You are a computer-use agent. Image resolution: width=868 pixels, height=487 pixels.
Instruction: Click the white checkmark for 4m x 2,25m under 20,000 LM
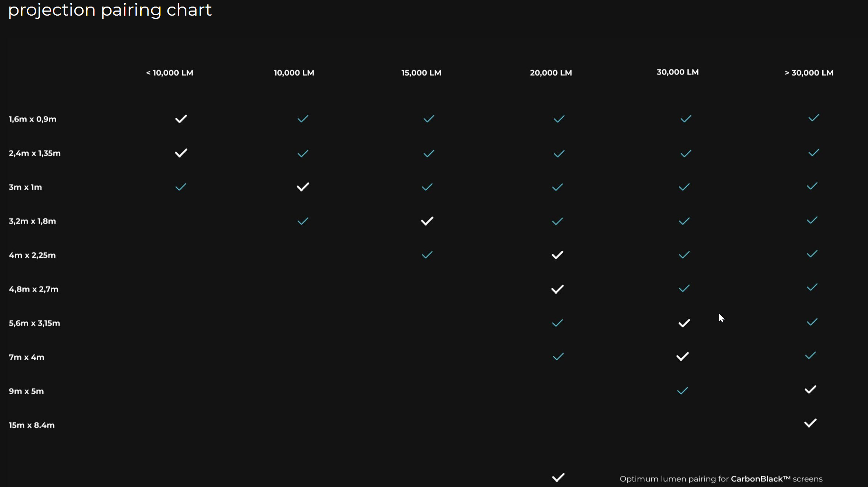pos(557,255)
